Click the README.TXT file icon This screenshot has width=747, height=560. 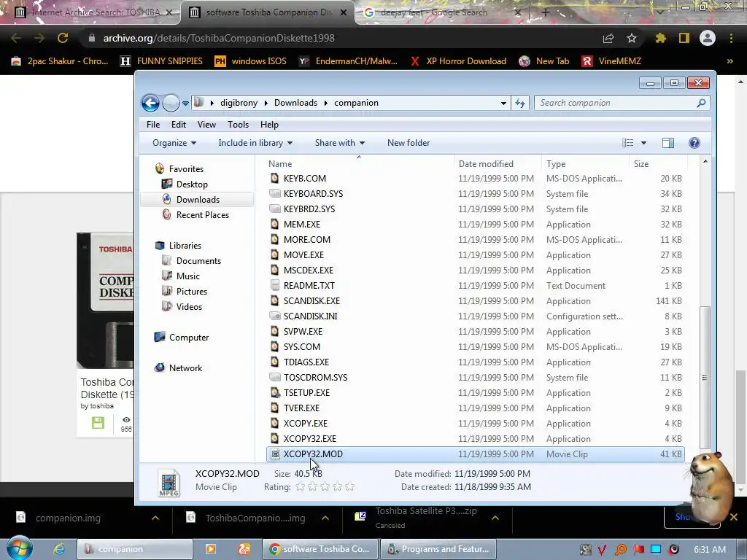(x=274, y=285)
